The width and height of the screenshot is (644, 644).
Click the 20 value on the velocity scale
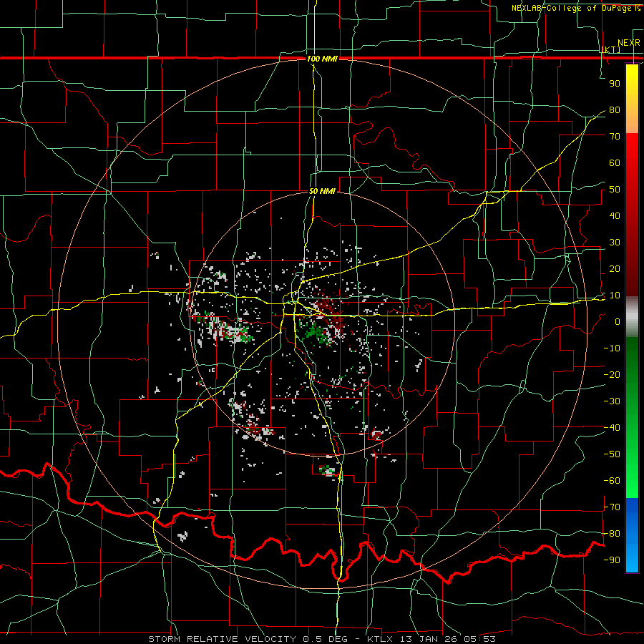click(615, 269)
